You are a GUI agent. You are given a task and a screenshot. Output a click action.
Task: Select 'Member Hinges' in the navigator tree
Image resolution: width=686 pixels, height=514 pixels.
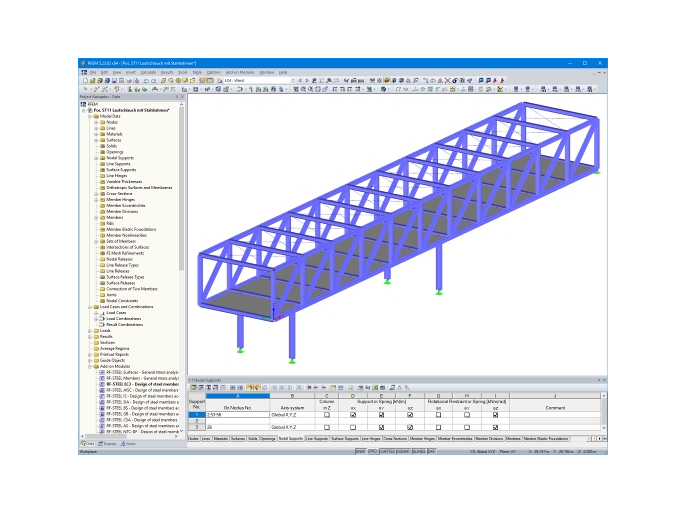(120, 200)
